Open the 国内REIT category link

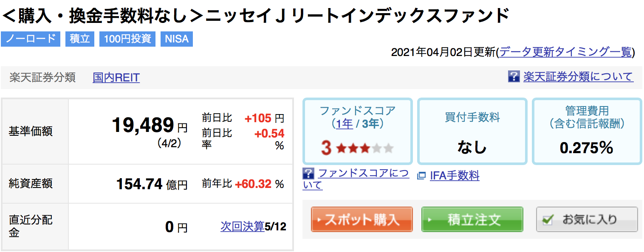(x=116, y=78)
